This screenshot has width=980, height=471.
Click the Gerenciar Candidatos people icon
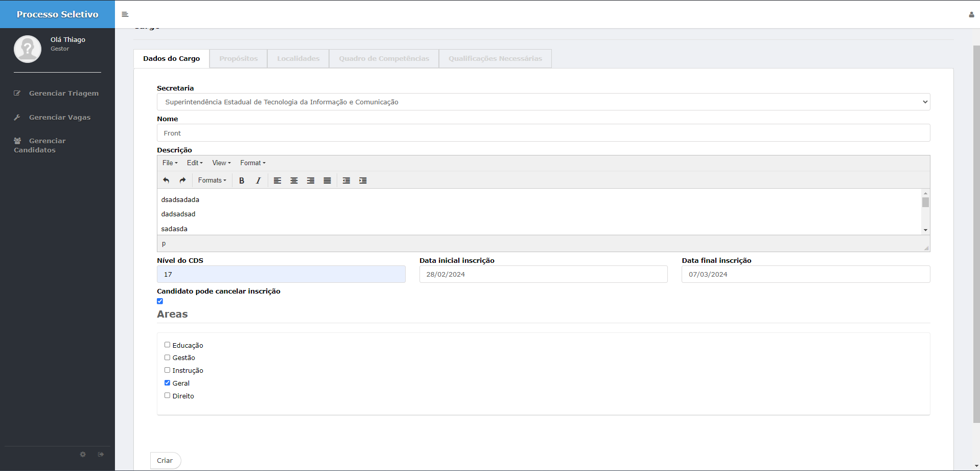pos(17,141)
